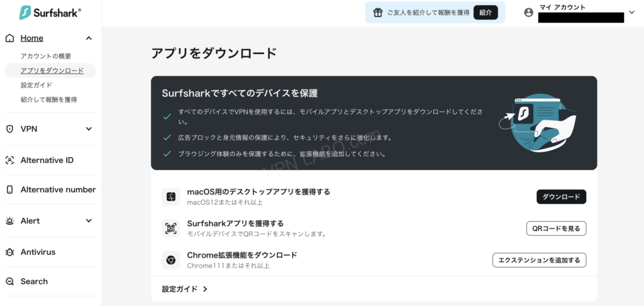Click the アプリをダウンロード page heading
The image size is (644, 306).
tap(214, 54)
